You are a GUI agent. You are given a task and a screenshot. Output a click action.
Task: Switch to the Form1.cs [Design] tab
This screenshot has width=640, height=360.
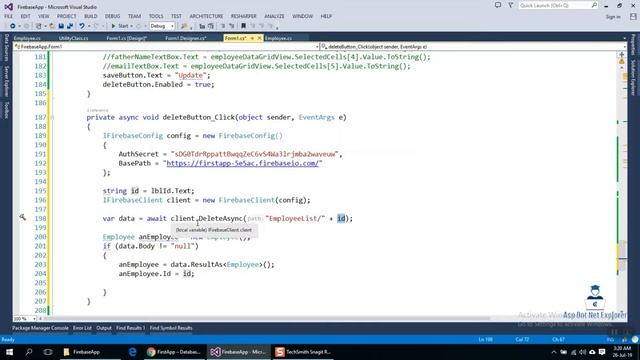[x=127, y=38]
